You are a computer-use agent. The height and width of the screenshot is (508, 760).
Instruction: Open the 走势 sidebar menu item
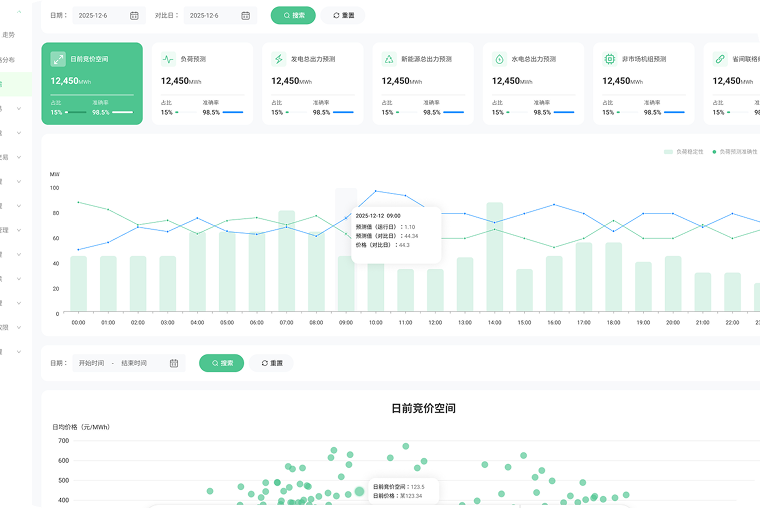coord(9,35)
